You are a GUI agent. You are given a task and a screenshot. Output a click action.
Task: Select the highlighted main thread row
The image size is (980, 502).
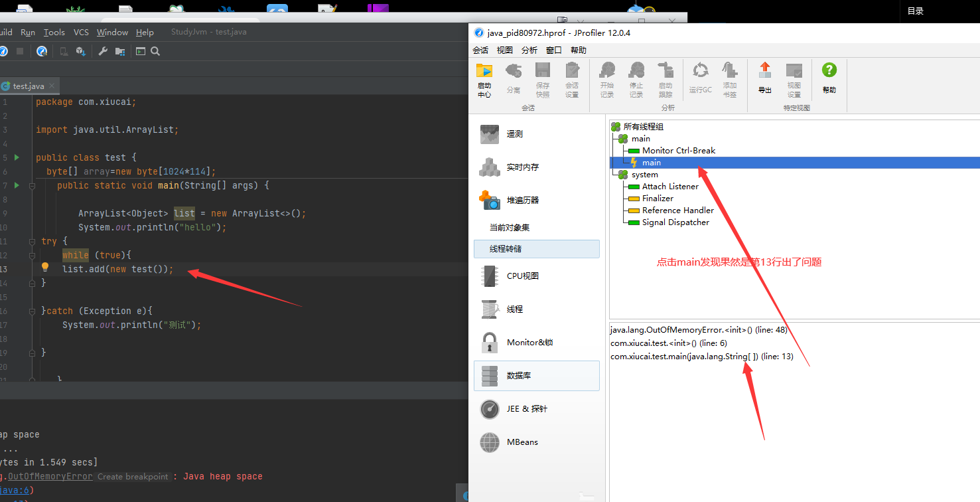pyautogui.click(x=794, y=163)
